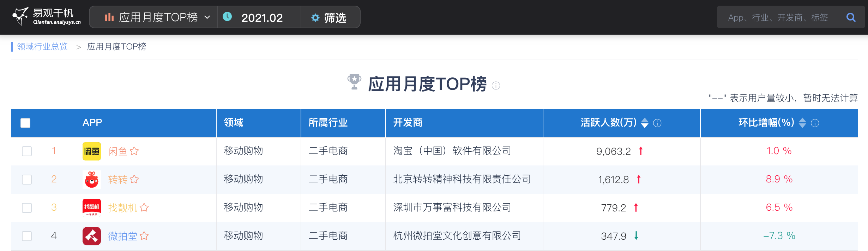Click the green down arrow next to 347.9
Viewport: 868px width, 251px height.
(x=636, y=235)
